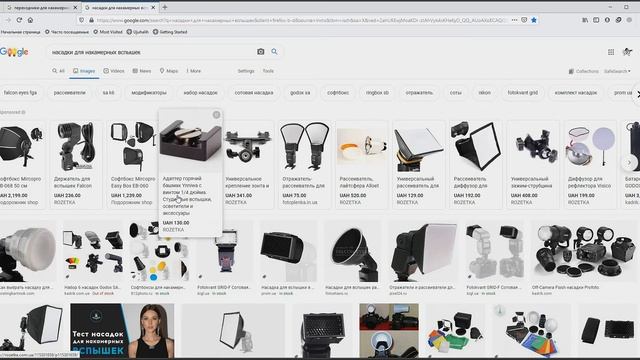Expand the More search options menu
The height and width of the screenshot is (360, 640).
pyautogui.click(x=193, y=71)
